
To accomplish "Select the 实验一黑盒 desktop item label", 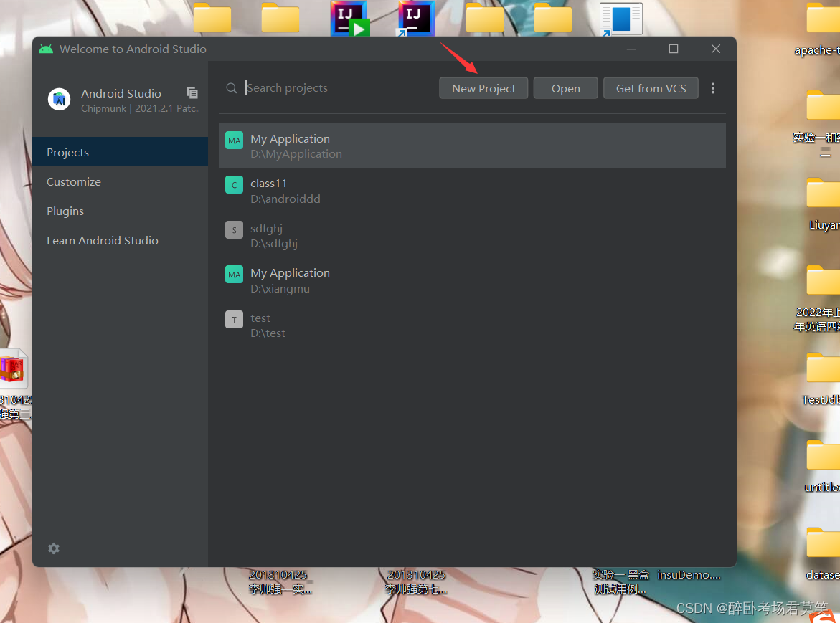I will 620,582.
